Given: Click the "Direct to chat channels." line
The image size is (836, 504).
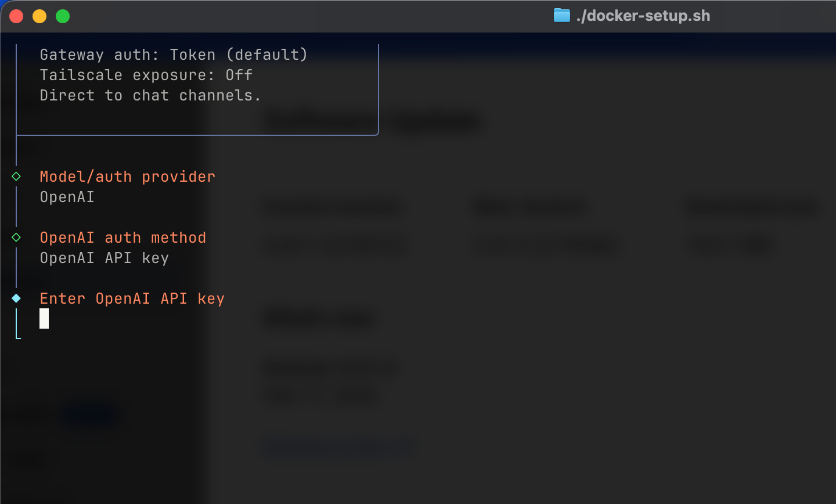Looking at the screenshot, I should (x=150, y=95).
